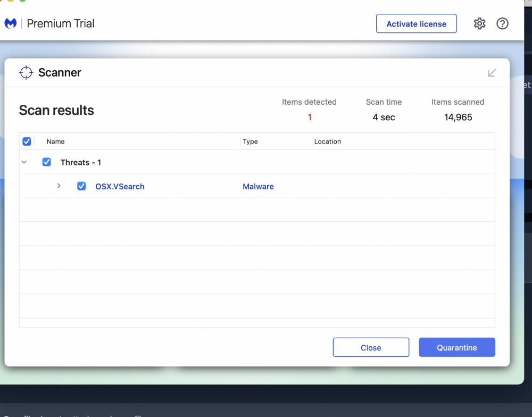Click the Premium Trial title text
Viewport: 532px width, 417px height.
[x=61, y=23]
